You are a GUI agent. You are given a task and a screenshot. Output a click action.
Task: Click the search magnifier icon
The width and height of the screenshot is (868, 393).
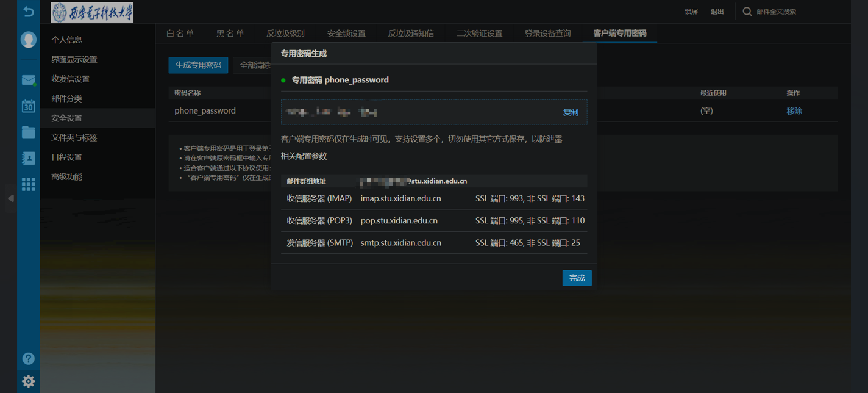[747, 12]
